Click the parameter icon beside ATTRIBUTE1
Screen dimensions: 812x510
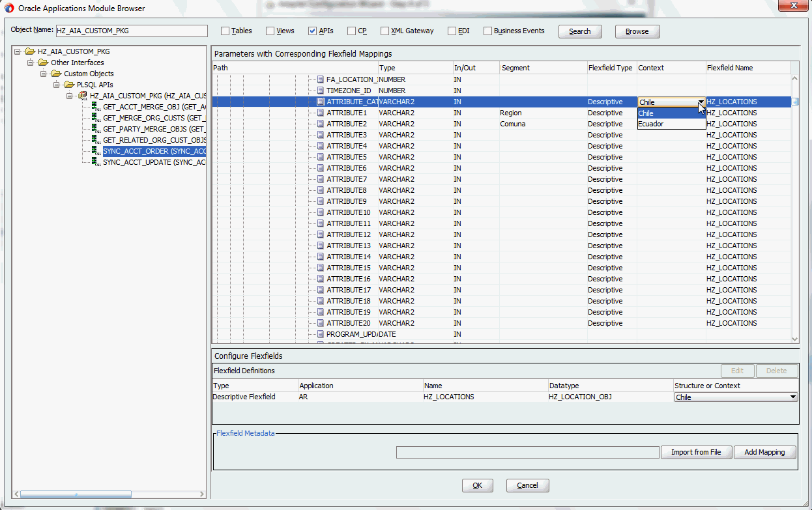[x=320, y=113]
